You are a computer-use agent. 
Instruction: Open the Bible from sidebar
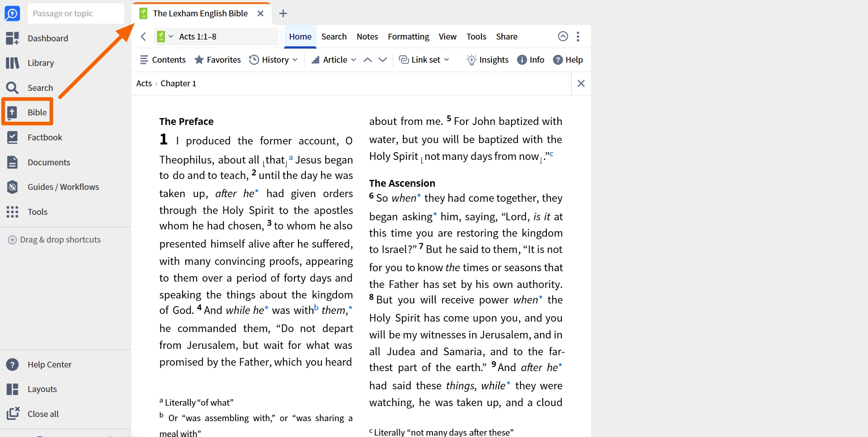[27, 112]
